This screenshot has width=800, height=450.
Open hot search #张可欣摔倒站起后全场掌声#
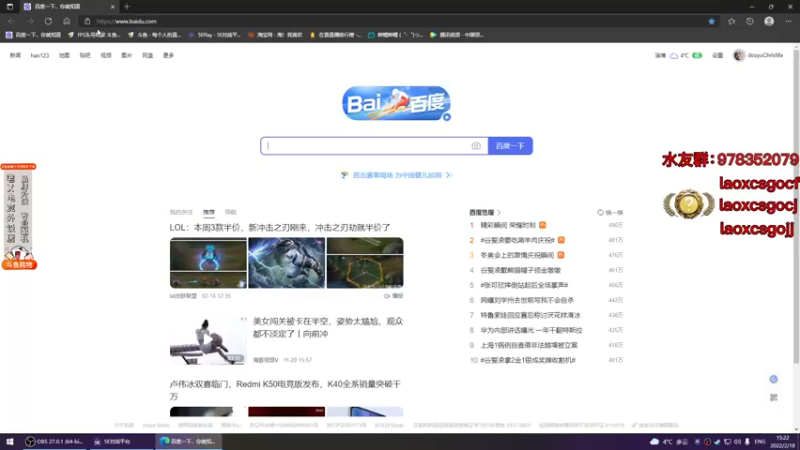click(524, 285)
